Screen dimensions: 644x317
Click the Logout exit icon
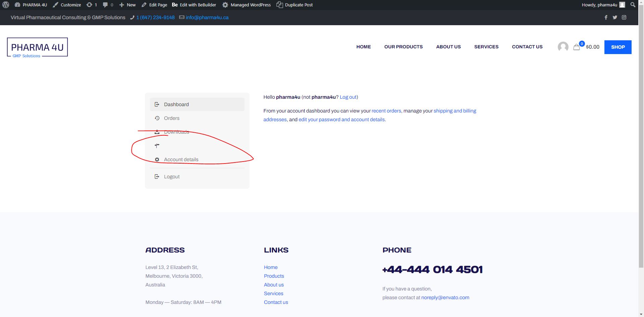pos(157,177)
